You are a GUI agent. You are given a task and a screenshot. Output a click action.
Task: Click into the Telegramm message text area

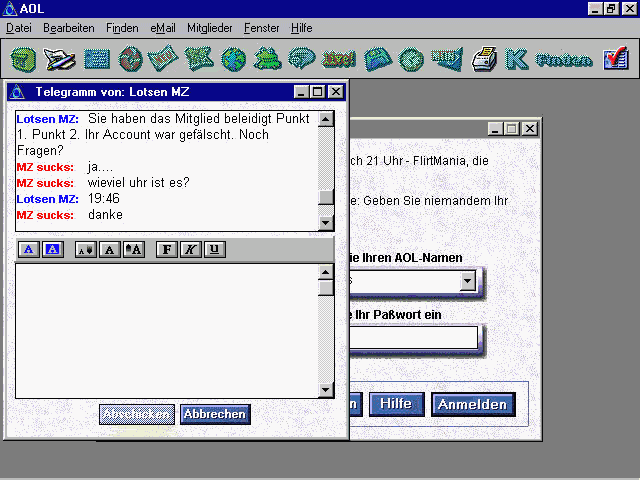(x=167, y=331)
